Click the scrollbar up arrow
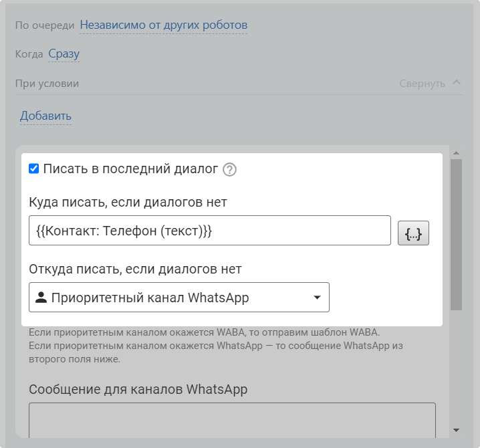Viewport: 480px width, 448px height. tap(456, 153)
